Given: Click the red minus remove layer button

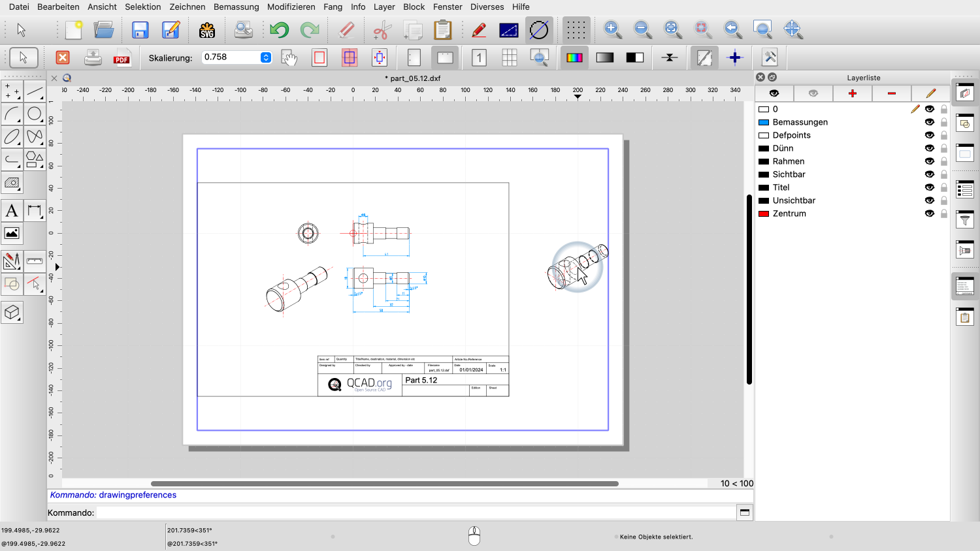Looking at the screenshot, I should pos(891,93).
